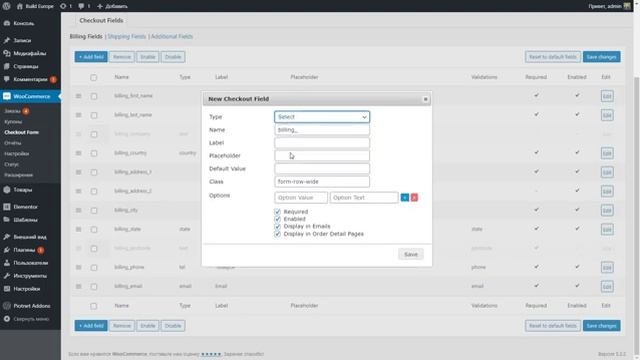Click Edit for billing_email row
640x360 pixels.
[607, 287]
